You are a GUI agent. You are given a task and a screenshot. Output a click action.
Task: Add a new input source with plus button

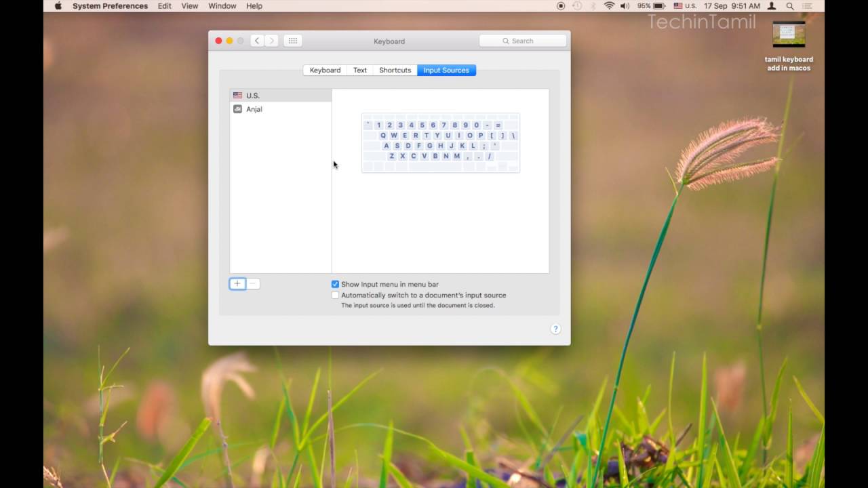coord(237,284)
